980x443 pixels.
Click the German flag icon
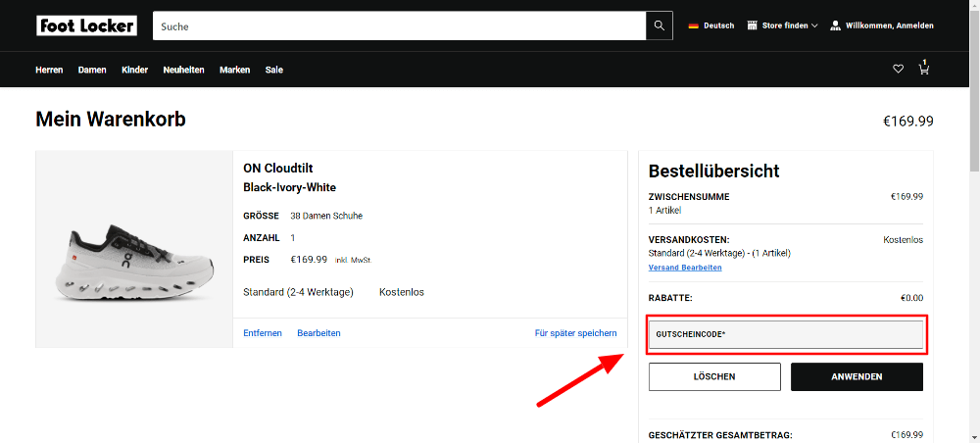coord(693,25)
